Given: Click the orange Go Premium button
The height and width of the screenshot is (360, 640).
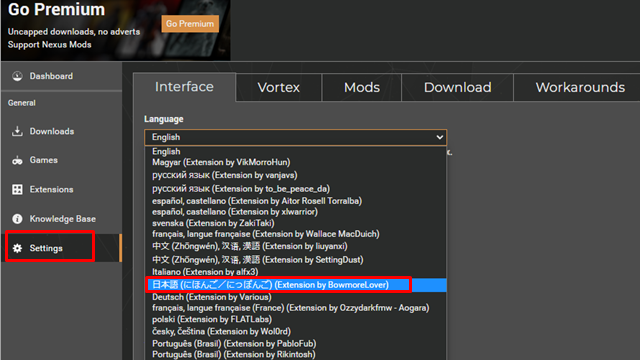Looking at the screenshot, I should 190,24.
